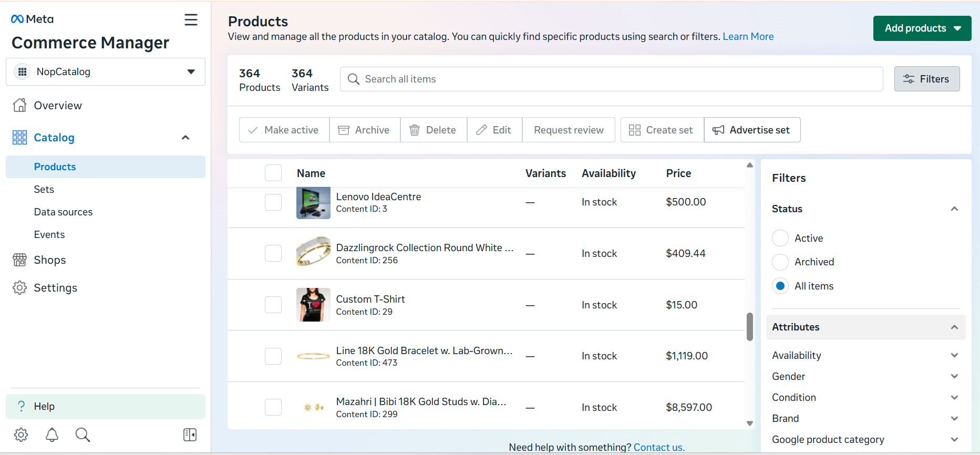Viewport: 980px width, 455px height.
Task: Open the bottom settings gear icon
Action: 21,435
